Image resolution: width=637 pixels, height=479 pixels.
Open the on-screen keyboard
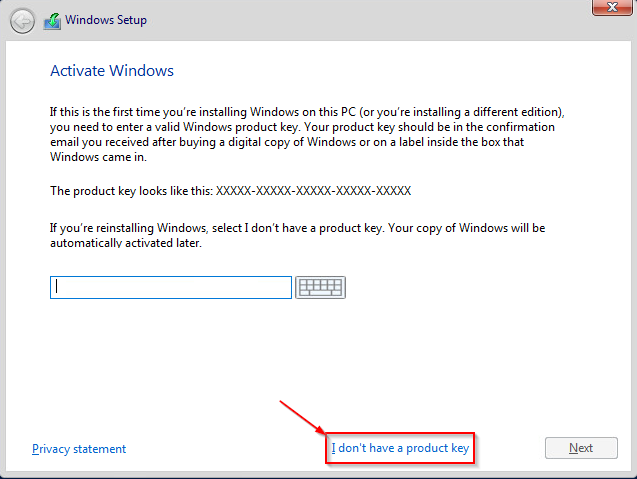click(x=321, y=287)
